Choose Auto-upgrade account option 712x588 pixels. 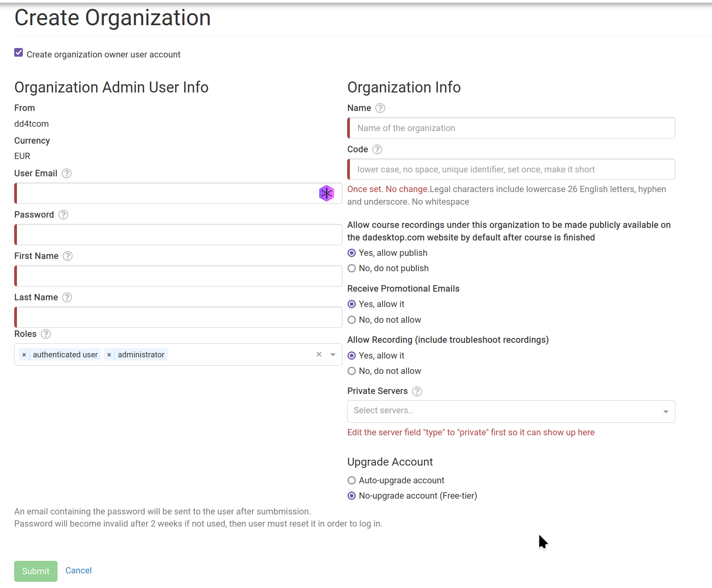(351, 480)
